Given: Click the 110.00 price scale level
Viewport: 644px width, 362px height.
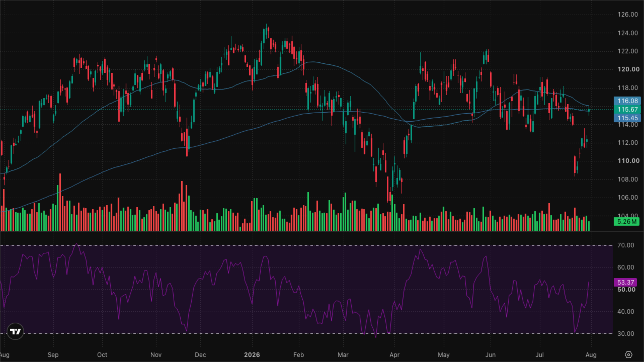Looking at the screenshot, I should point(628,161).
